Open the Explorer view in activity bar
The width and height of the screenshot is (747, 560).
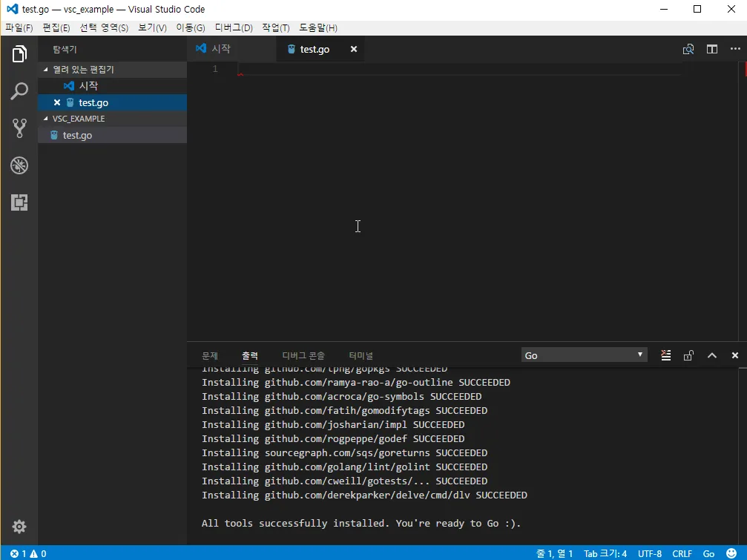point(19,54)
